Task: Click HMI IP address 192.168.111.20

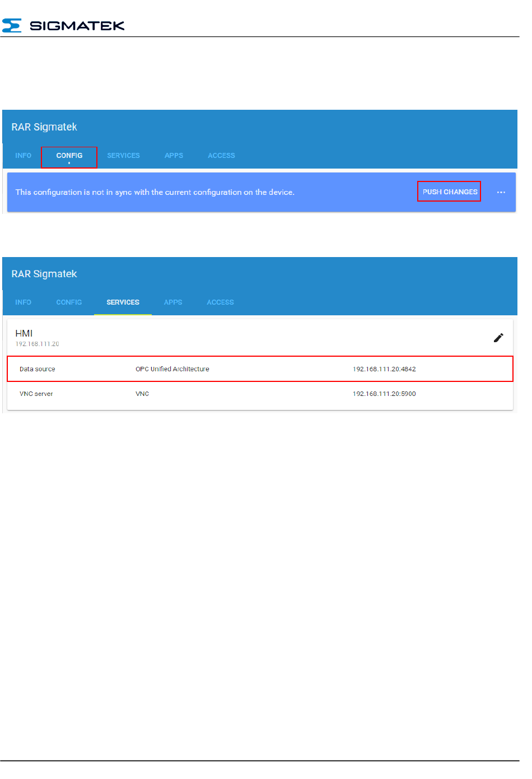Action: click(37, 344)
